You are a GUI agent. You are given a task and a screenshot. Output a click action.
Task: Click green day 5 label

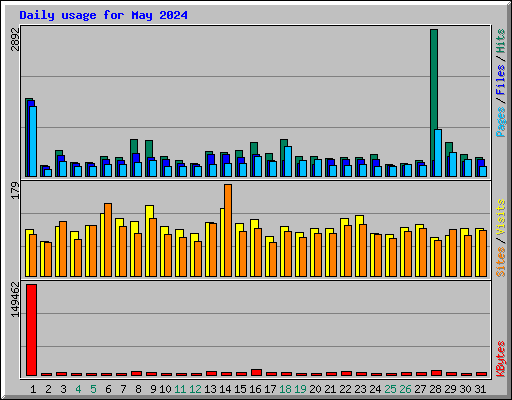93,389
